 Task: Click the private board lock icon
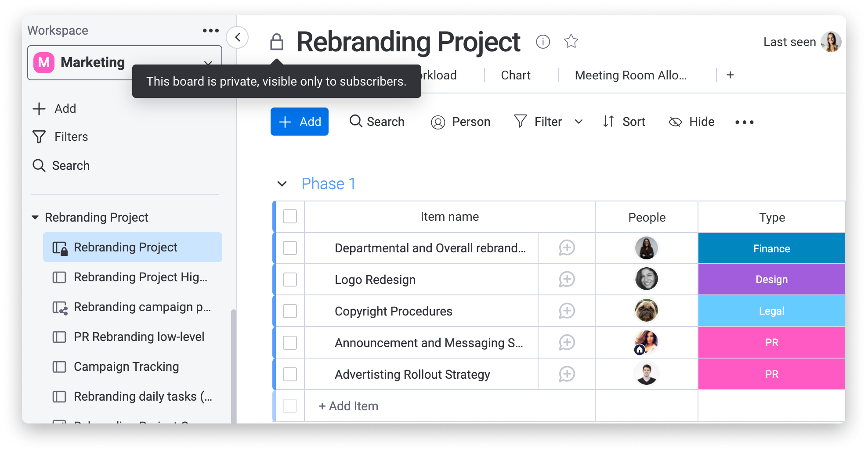[276, 42]
